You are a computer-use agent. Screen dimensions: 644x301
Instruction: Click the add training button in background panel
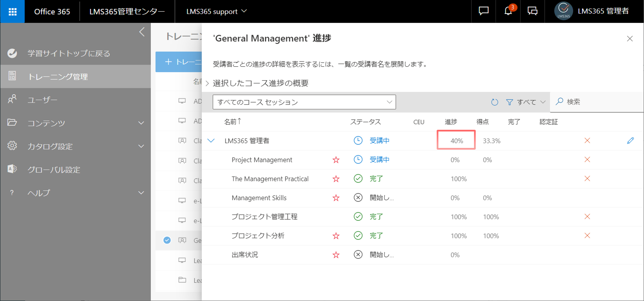pyautogui.click(x=179, y=62)
